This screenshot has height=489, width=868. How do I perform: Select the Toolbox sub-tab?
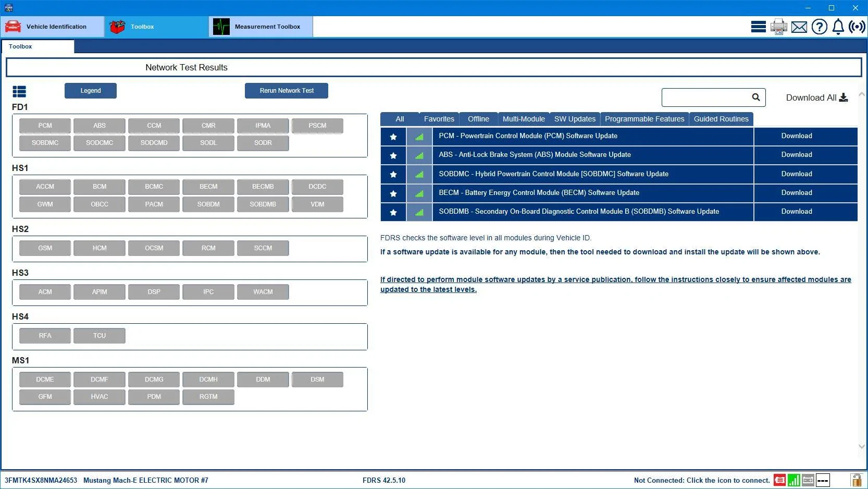point(38,46)
